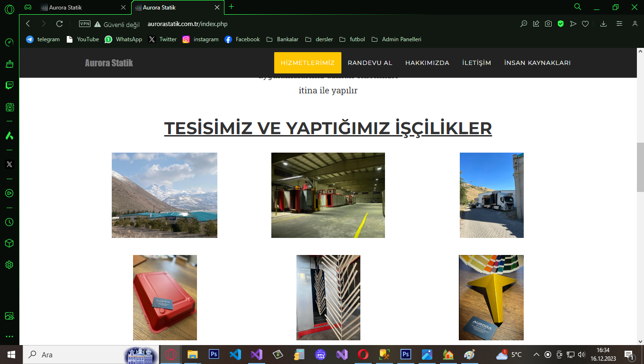
Task: Toggle the ad blocker shield icon
Action: coord(561,24)
